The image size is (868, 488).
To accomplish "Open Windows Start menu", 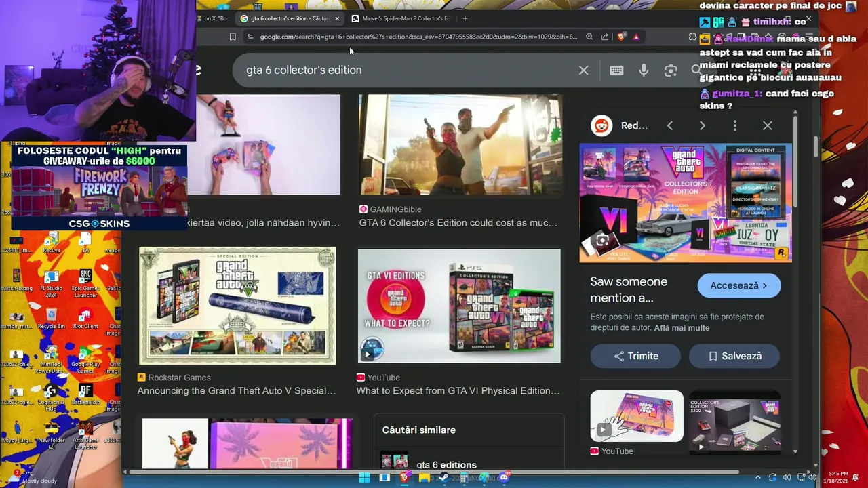I will [364, 478].
